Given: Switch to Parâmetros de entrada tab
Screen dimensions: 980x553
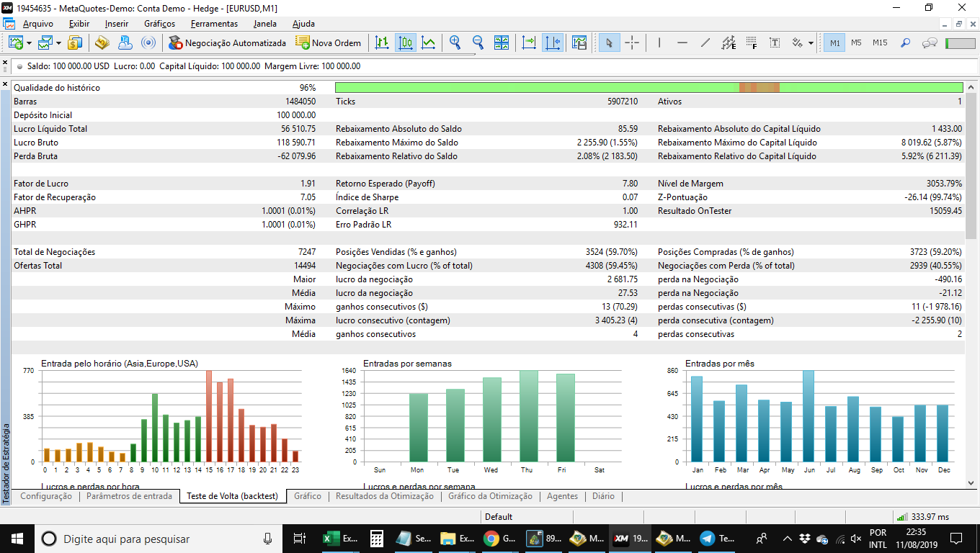Looking at the screenshot, I should click(129, 496).
